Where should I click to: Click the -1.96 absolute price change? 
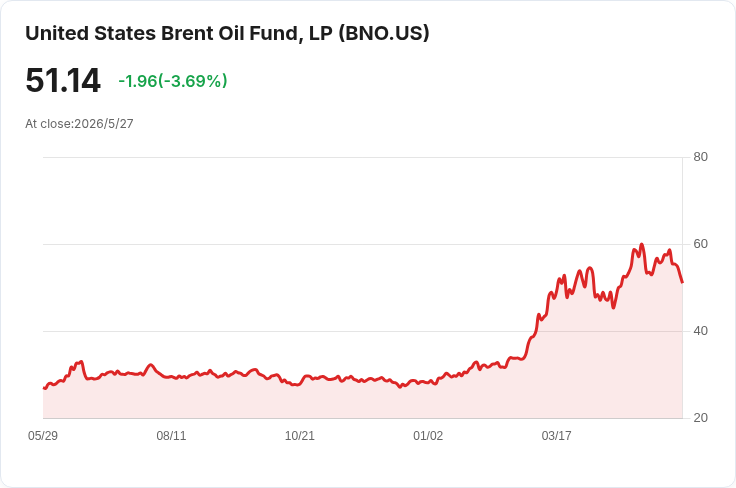coord(138,81)
